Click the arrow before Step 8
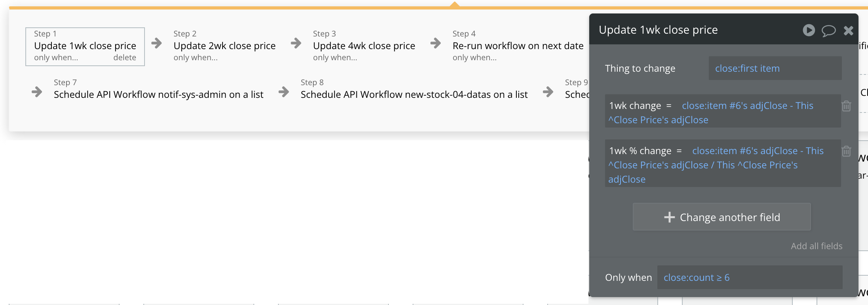The image size is (868, 305). [284, 92]
